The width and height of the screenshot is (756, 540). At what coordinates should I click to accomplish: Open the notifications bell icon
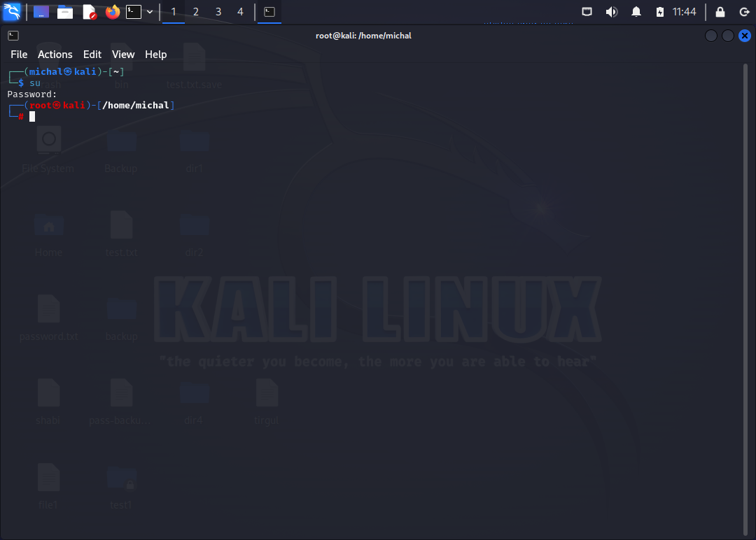tap(636, 11)
